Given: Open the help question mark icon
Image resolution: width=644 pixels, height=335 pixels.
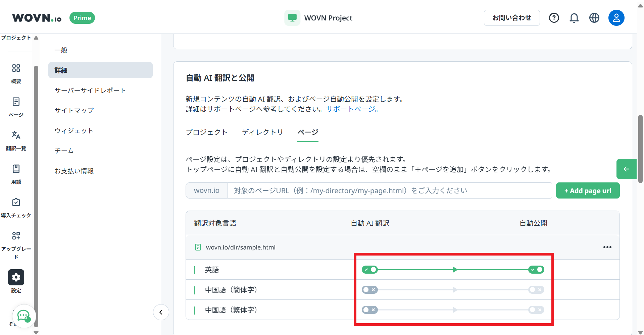Looking at the screenshot, I should (x=554, y=18).
